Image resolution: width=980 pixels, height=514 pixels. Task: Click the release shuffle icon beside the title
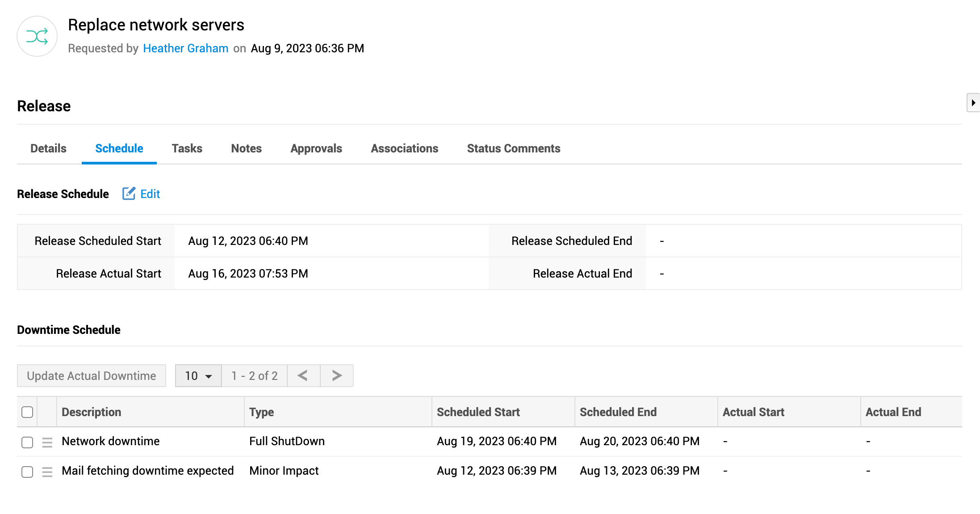[37, 36]
